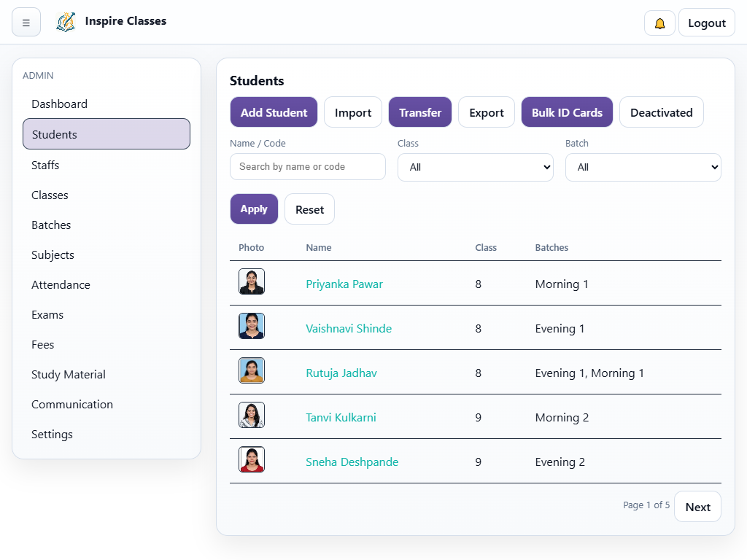The image size is (747, 560).
Task: Open the hamburger navigation menu
Action: click(x=26, y=22)
